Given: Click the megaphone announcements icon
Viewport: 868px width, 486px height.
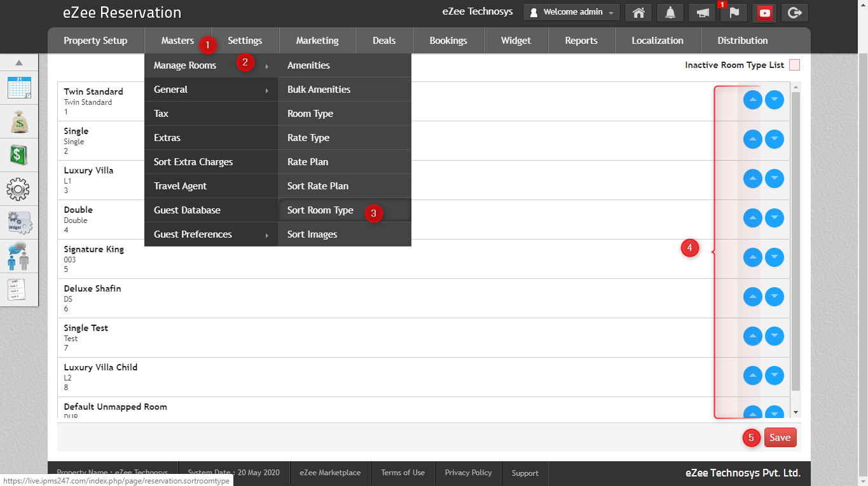Looking at the screenshot, I should click(702, 13).
